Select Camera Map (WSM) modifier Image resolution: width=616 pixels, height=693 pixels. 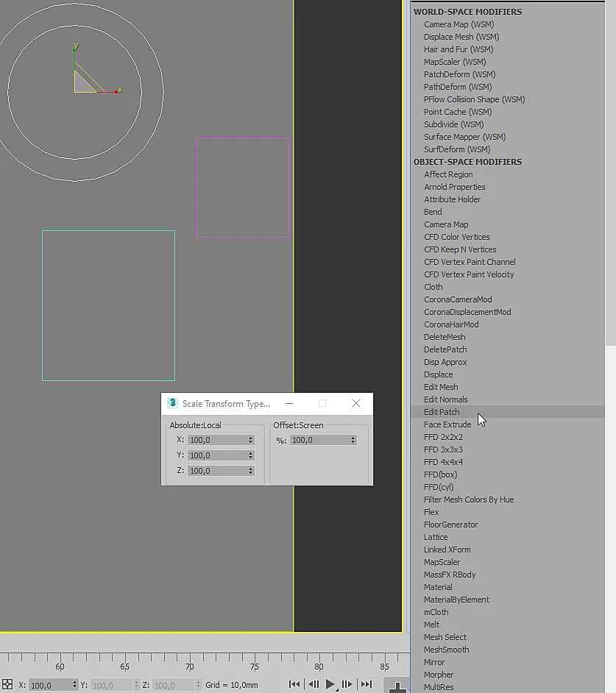[459, 24]
